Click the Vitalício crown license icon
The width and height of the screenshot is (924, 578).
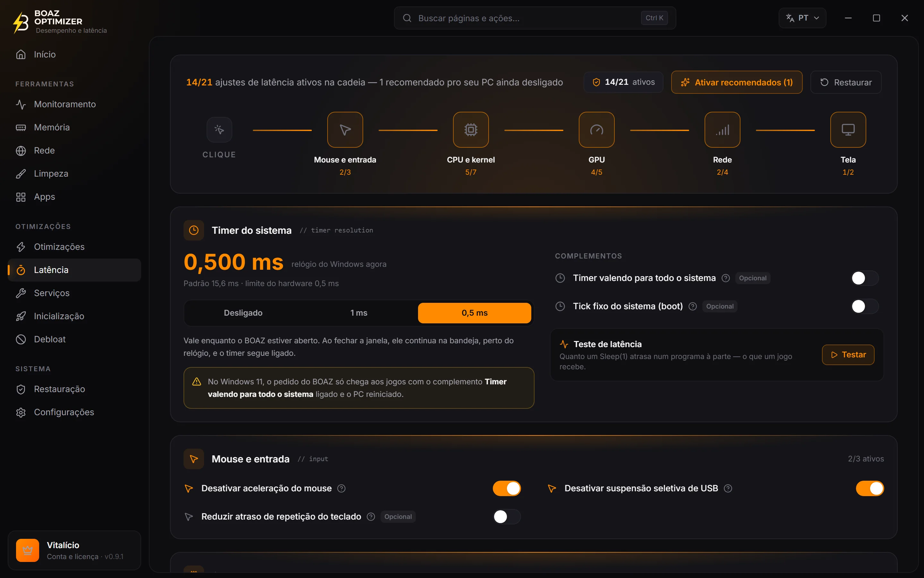click(x=28, y=550)
